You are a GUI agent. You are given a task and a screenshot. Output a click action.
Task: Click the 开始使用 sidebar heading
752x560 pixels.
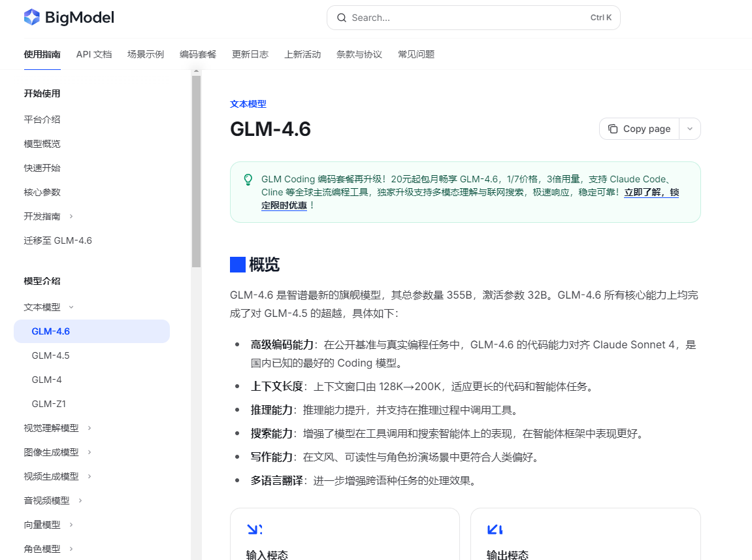point(42,93)
